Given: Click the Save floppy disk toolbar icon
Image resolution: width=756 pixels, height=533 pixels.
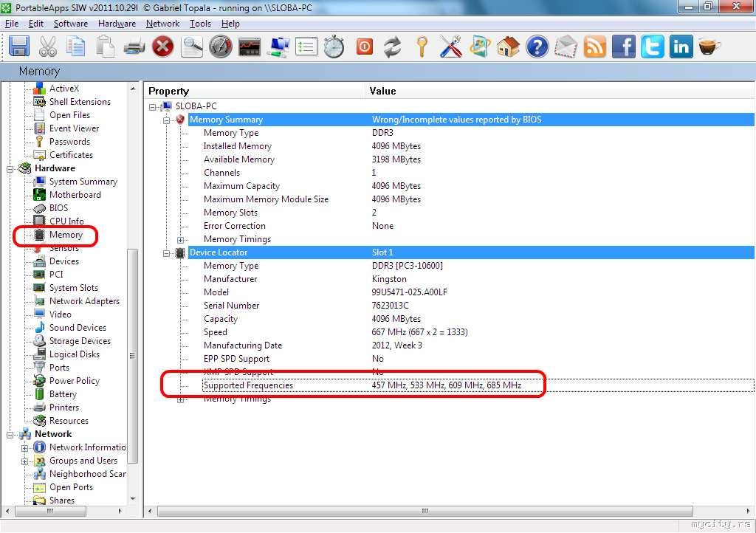Looking at the screenshot, I should point(19,47).
